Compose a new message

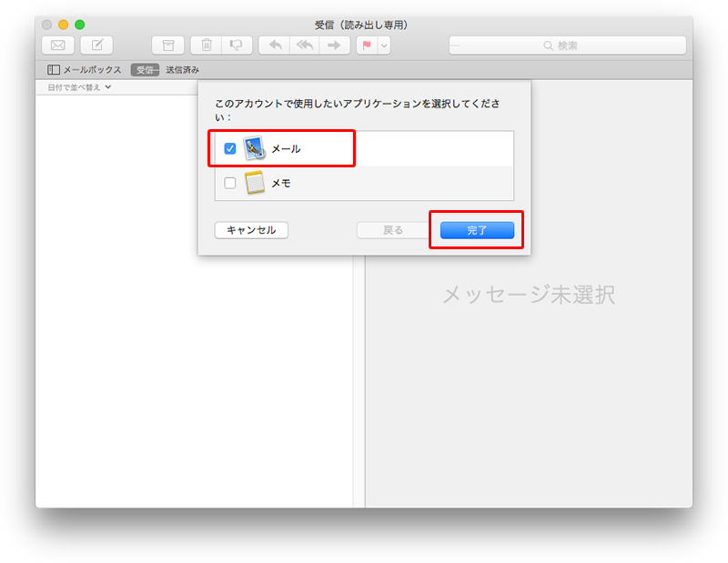click(96, 45)
